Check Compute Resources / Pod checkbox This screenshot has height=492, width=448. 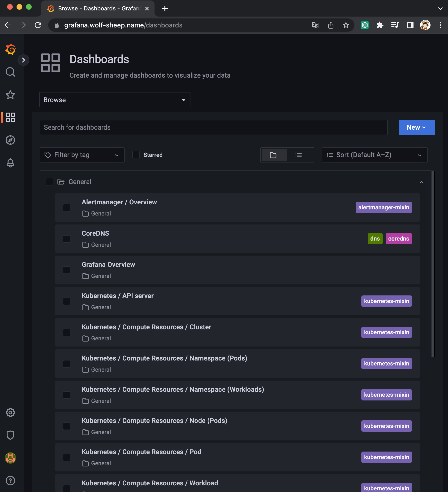click(67, 458)
